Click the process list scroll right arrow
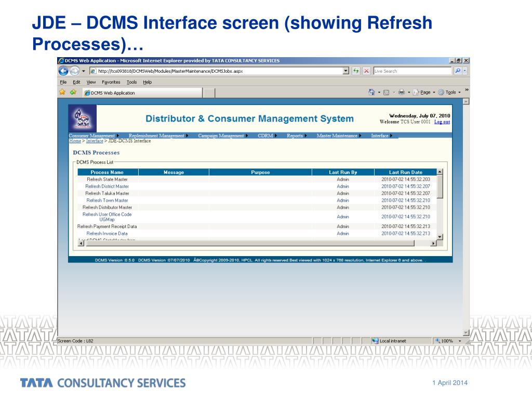 click(x=433, y=243)
